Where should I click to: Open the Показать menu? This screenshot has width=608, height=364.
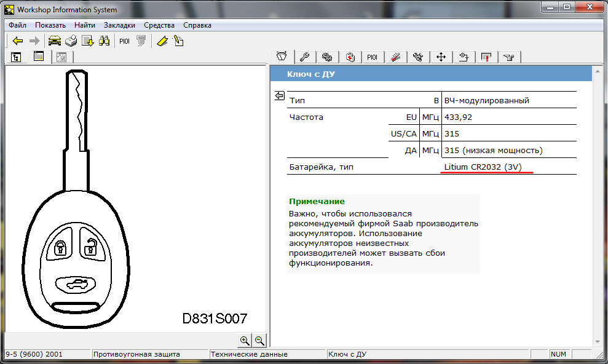point(50,25)
